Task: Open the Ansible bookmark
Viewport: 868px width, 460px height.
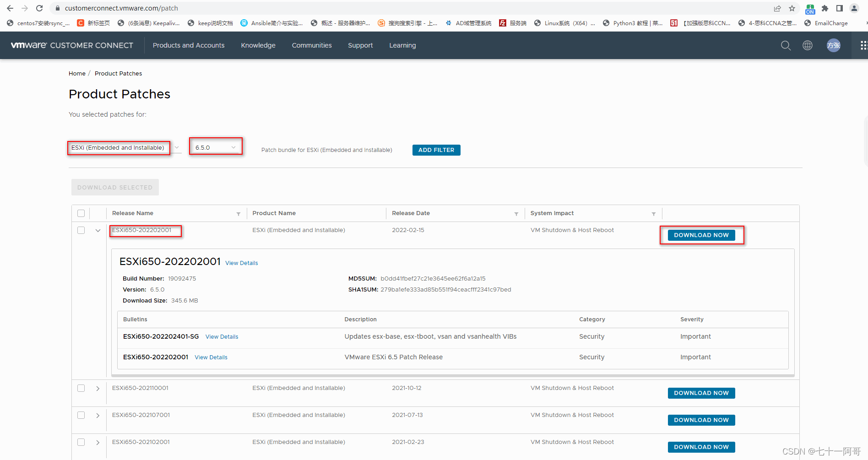Action: [x=272, y=23]
